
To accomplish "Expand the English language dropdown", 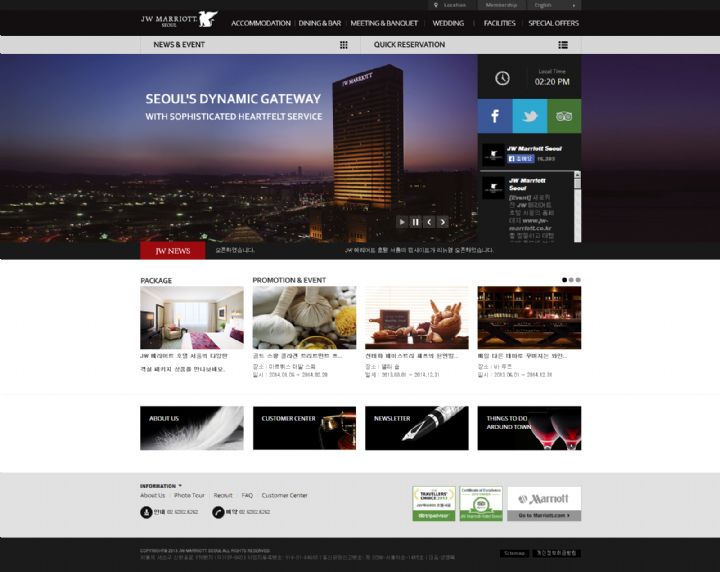I will pyautogui.click(x=554, y=5).
